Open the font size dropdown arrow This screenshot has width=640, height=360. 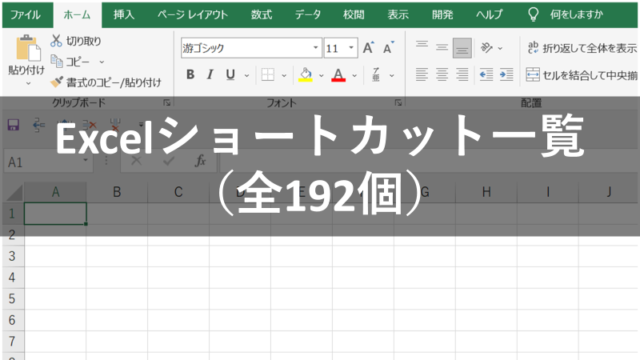coord(351,48)
